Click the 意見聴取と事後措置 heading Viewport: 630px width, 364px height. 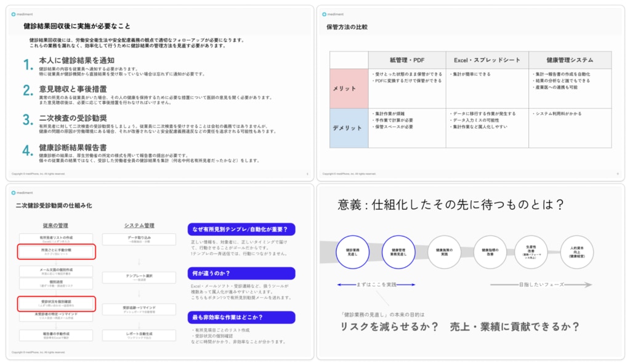pos(69,90)
